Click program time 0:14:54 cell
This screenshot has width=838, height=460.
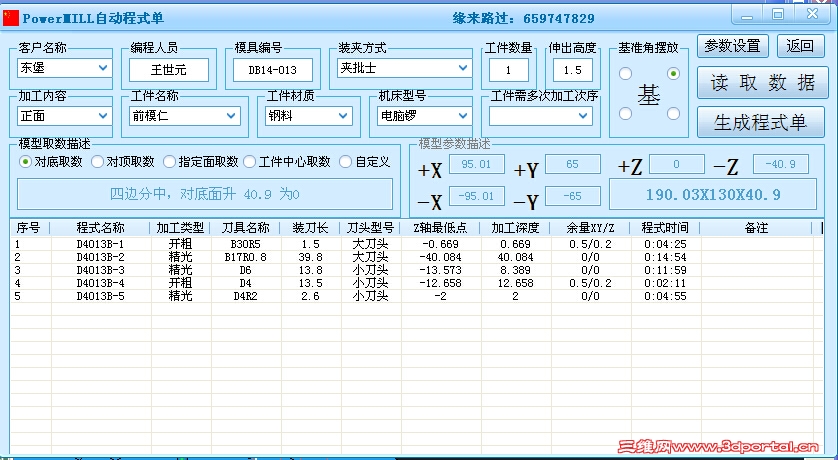click(x=665, y=257)
